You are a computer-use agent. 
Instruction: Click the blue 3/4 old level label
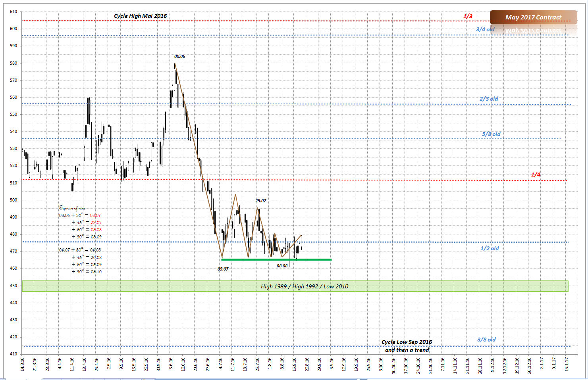485,29
